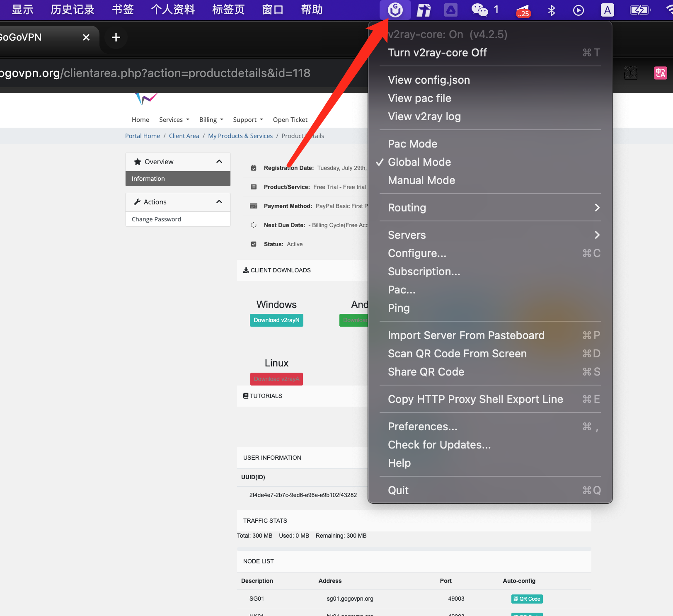Collapse the Actions panel chevron
Image resolution: width=673 pixels, height=616 pixels.
tap(219, 202)
